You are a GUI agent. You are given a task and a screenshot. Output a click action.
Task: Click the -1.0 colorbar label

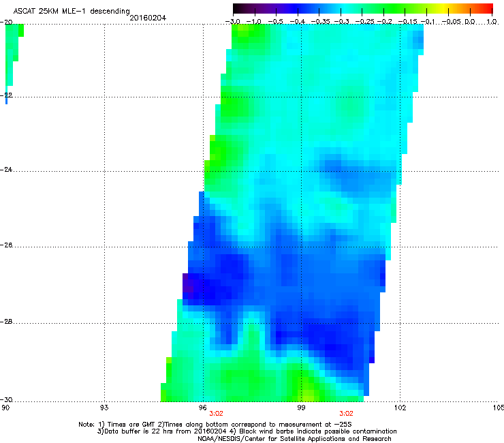coord(254,22)
